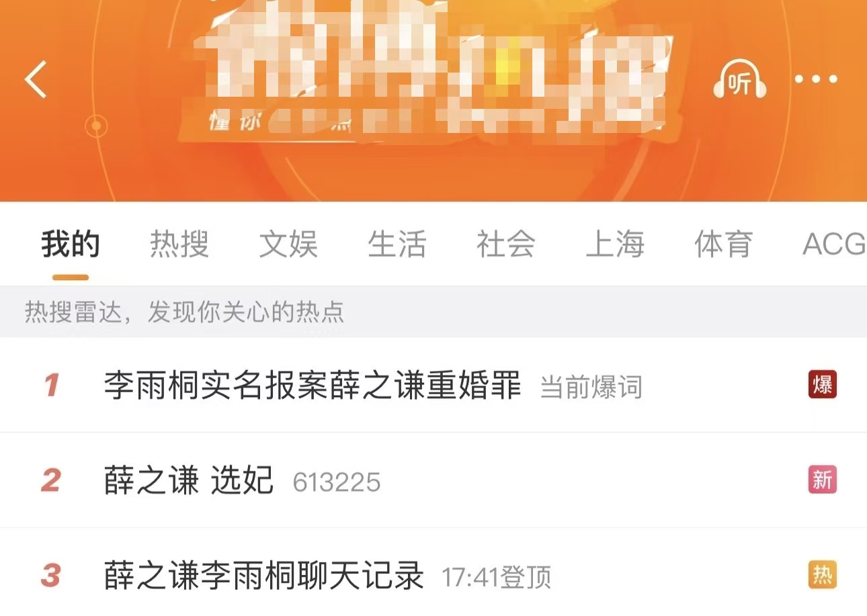Select the ACG tab
This screenshot has height=616, width=867.
(x=834, y=245)
